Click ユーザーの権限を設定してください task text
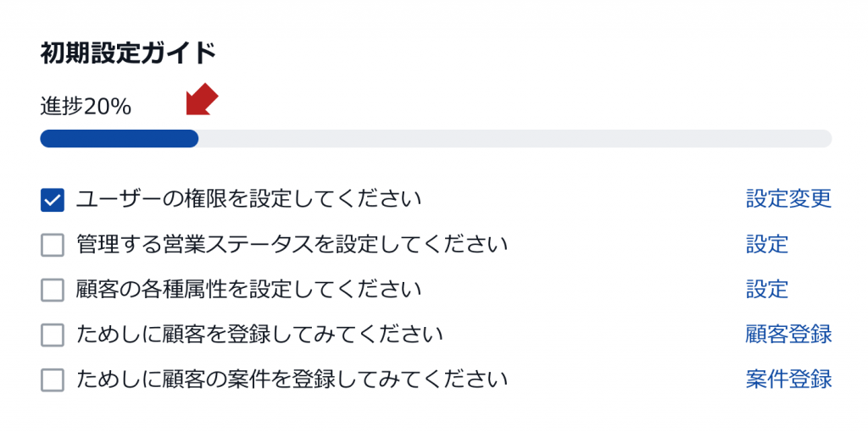 (x=248, y=199)
